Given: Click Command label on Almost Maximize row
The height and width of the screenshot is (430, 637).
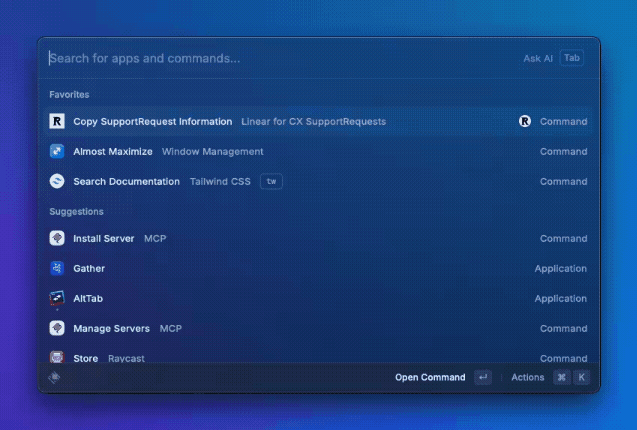Looking at the screenshot, I should point(563,152).
